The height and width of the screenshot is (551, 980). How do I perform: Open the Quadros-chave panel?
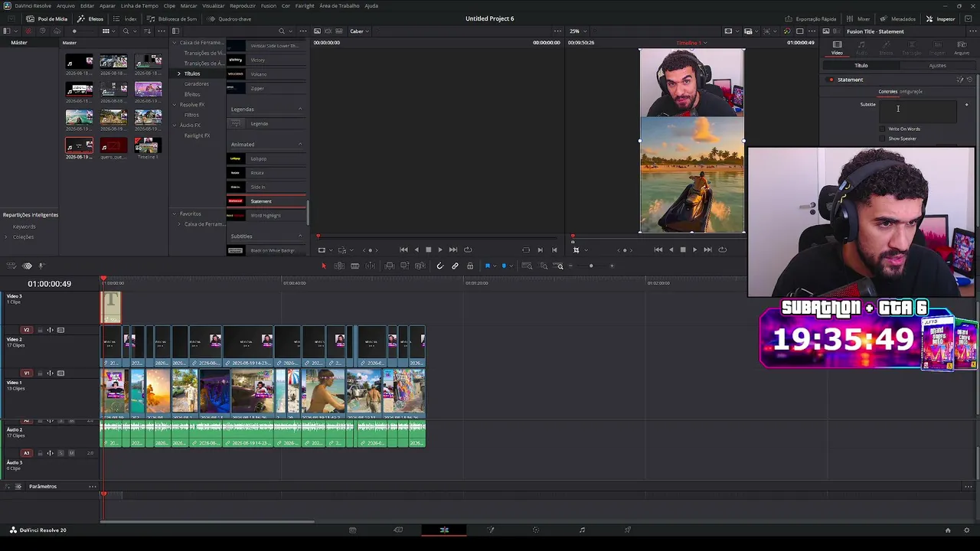click(x=229, y=18)
